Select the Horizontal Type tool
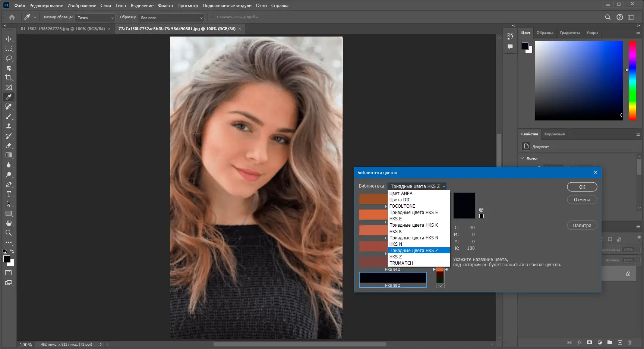Image resolution: width=644 pixels, height=349 pixels. tap(9, 194)
